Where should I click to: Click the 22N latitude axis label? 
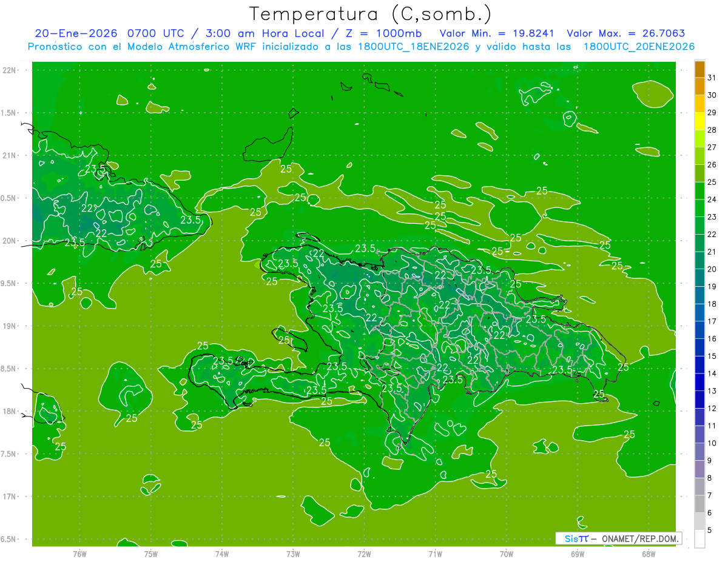[10, 70]
